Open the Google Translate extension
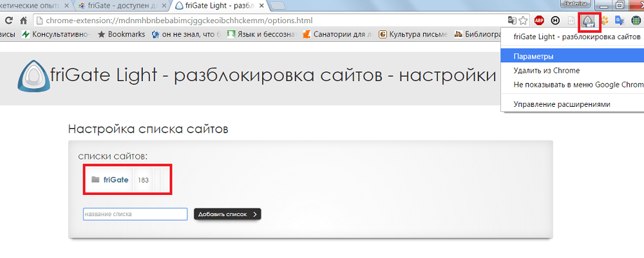The height and width of the screenshot is (258, 644). [620, 21]
